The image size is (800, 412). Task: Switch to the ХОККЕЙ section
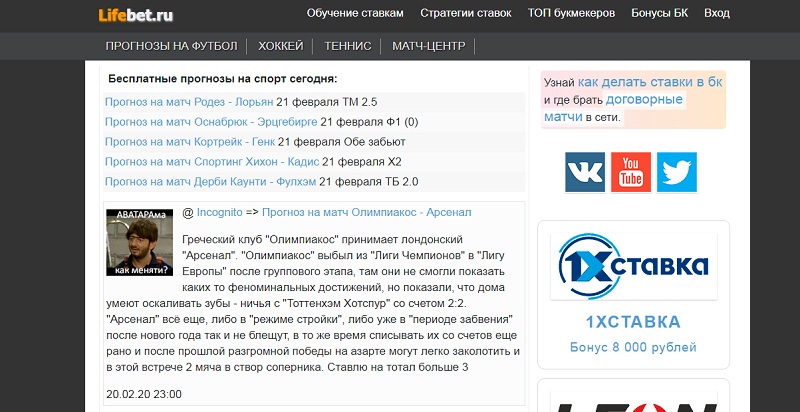(281, 46)
